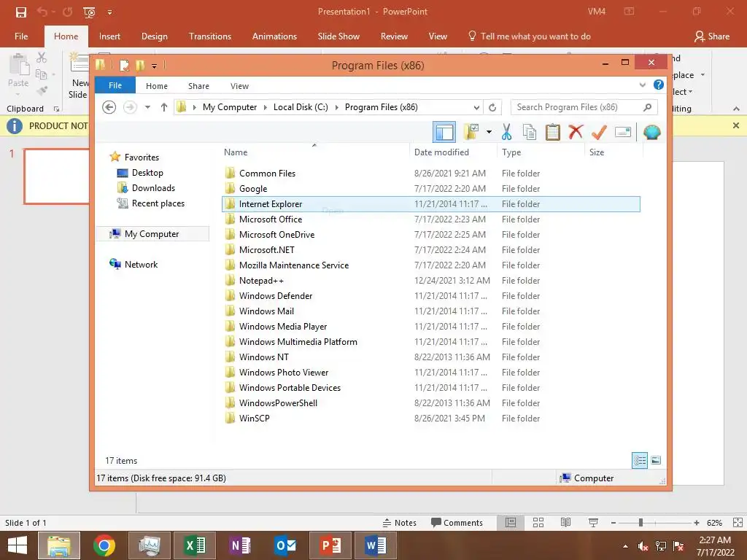The height and width of the screenshot is (560, 747).
Task: Click the blue shell icon in Explorer toolbar
Action: (x=651, y=132)
